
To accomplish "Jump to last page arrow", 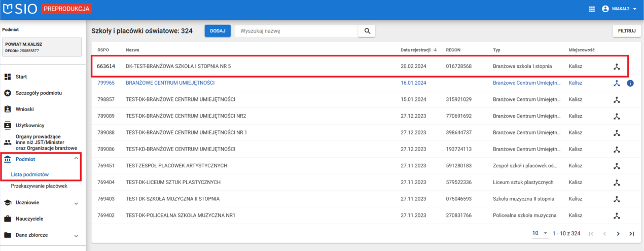I will coord(631,234).
